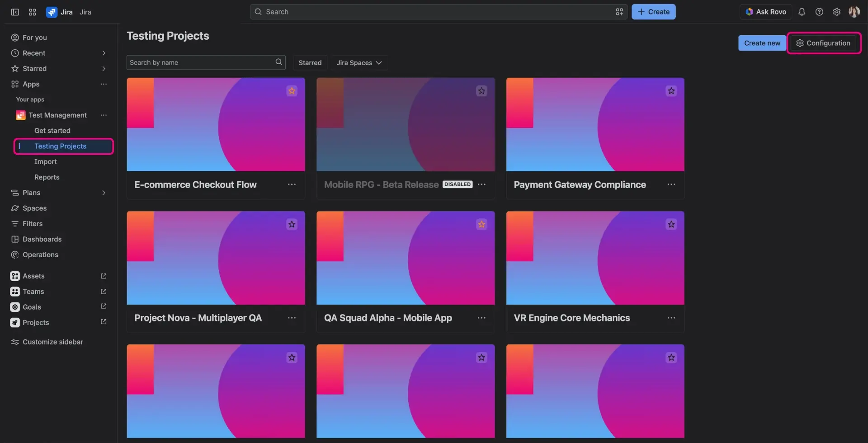The image size is (868, 443).
Task: Unstar the QA Squad Alpha - Mobile App project
Action: tap(482, 224)
